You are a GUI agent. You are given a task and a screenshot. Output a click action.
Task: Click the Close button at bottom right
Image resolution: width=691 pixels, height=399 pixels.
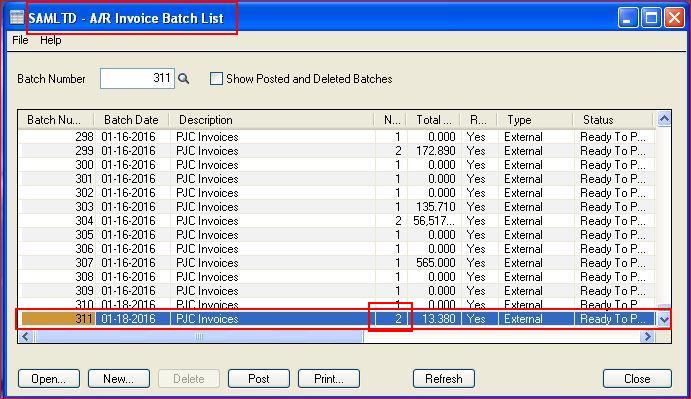point(637,379)
